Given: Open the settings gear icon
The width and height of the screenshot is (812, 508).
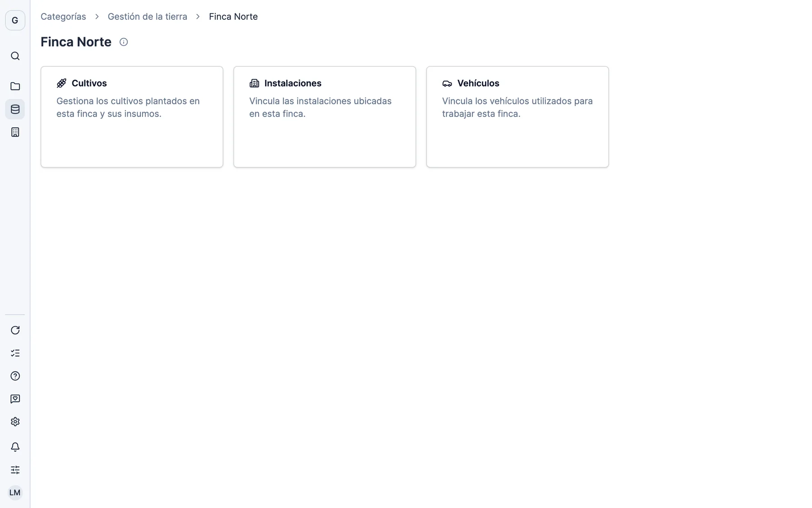Looking at the screenshot, I should pos(15,422).
